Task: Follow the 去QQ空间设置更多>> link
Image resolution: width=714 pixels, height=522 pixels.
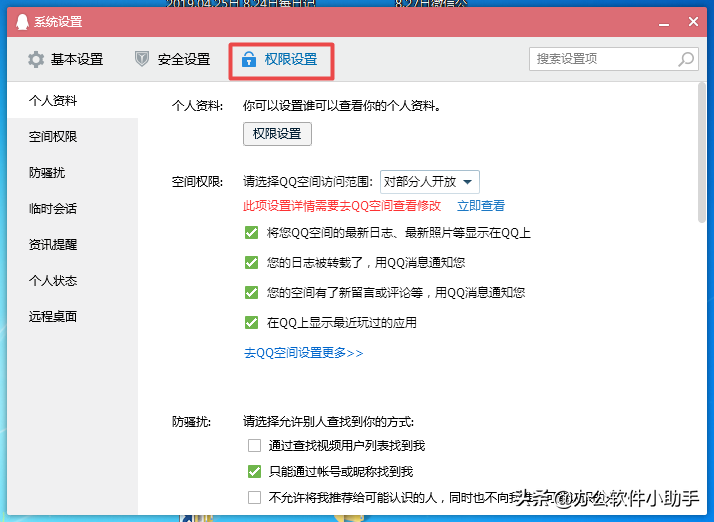Action: (x=303, y=353)
